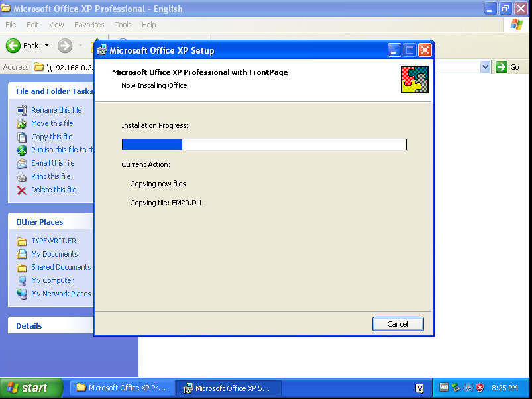532x399 pixels.
Task: Click the E-mail envelope icon
Action: point(22,163)
